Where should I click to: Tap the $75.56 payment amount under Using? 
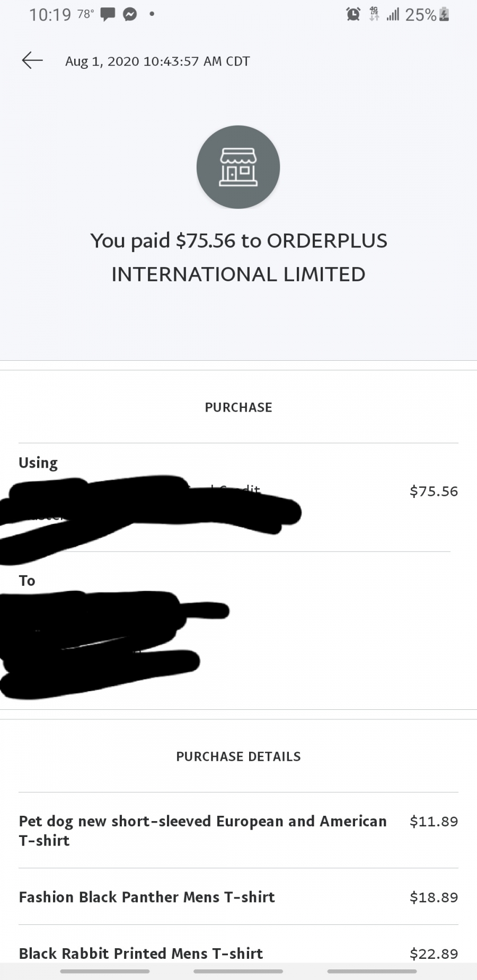(x=434, y=491)
